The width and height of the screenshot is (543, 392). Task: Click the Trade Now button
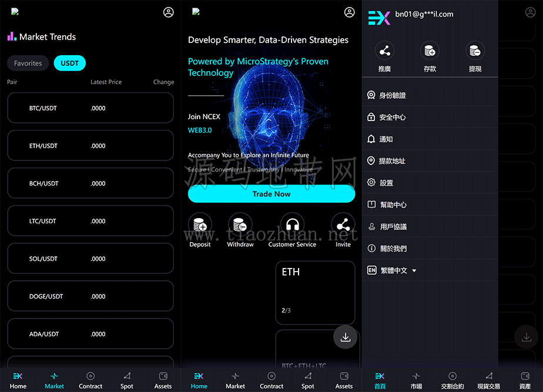[x=271, y=193]
